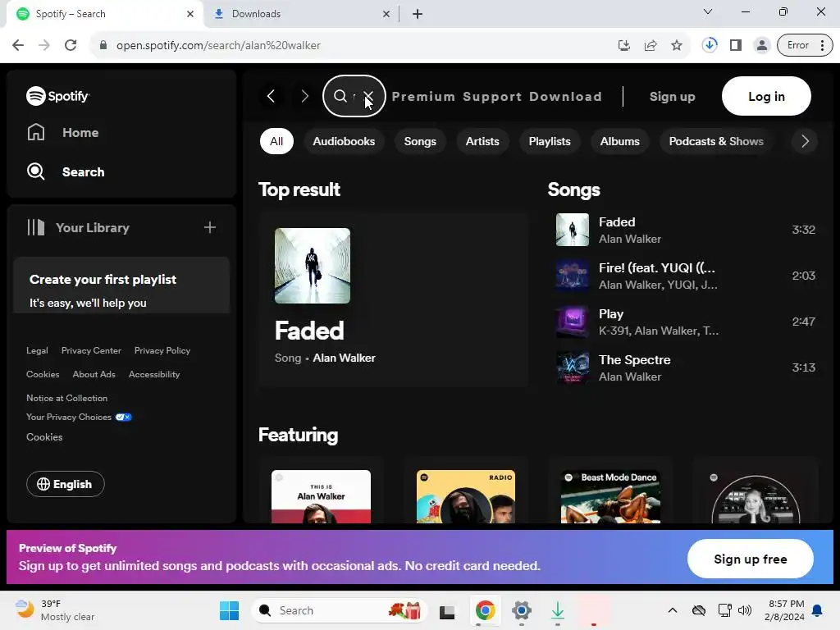Click Create your first playlist
Image resolution: width=840 pixels, height=630 pixels.
pos(103,280)
